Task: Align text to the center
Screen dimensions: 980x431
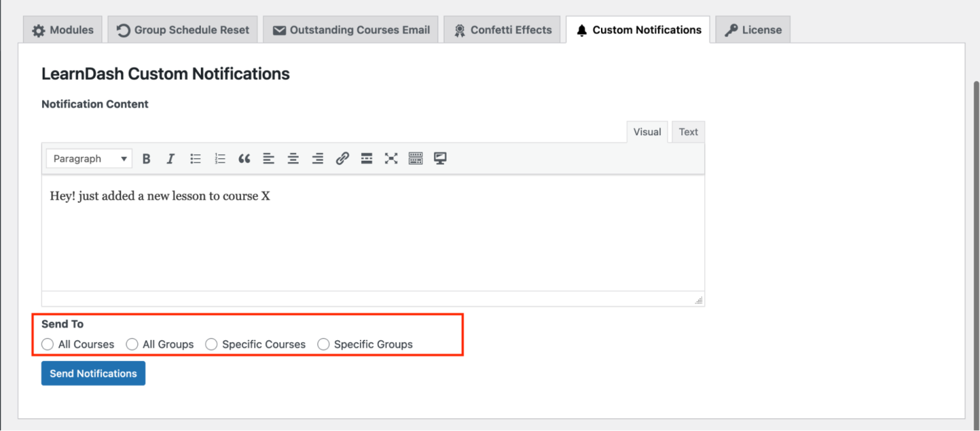Action: [x=293, y=158]
